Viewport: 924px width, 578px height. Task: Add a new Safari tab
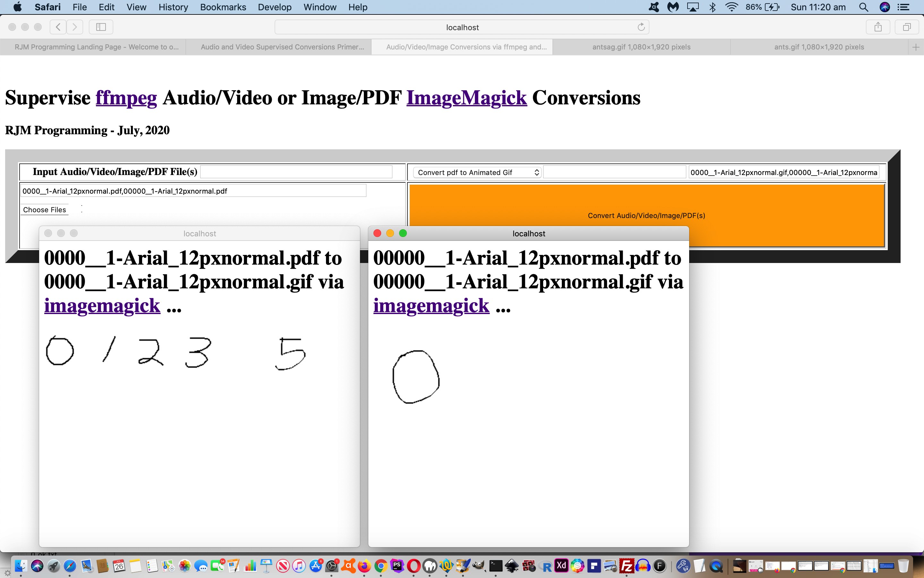(x=916, y=47)
